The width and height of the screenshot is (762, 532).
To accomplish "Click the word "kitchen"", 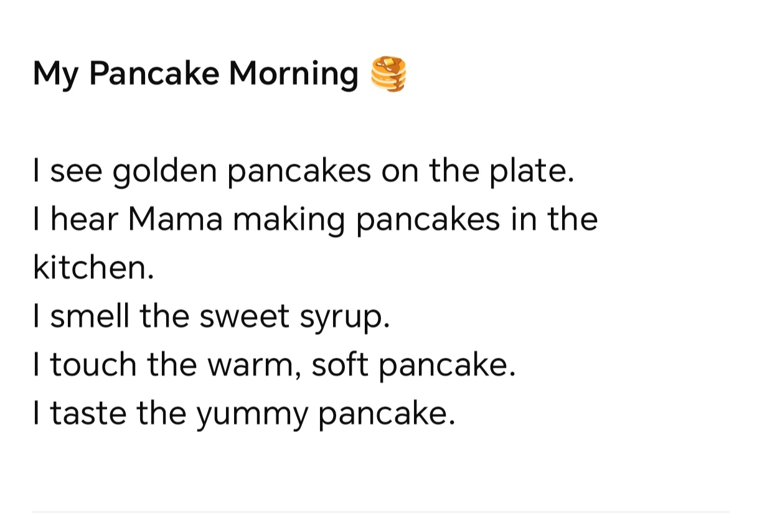I will coord(91,268).
